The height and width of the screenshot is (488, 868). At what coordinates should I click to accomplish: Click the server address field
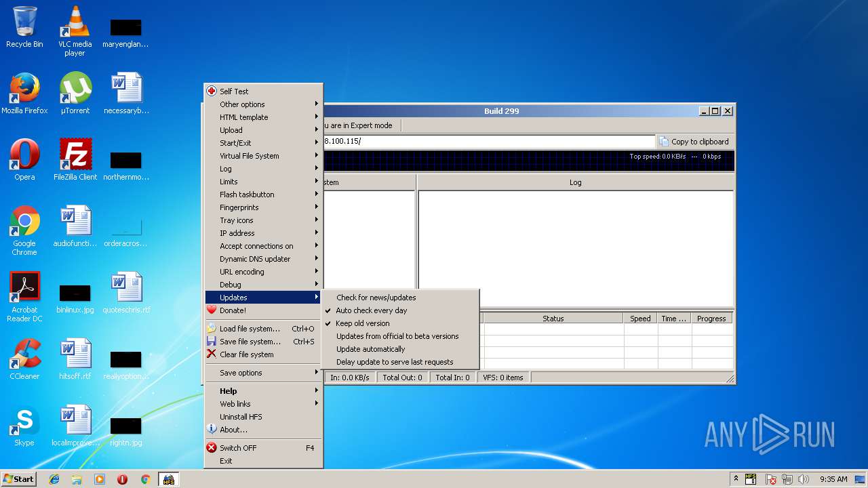(489, 142)
